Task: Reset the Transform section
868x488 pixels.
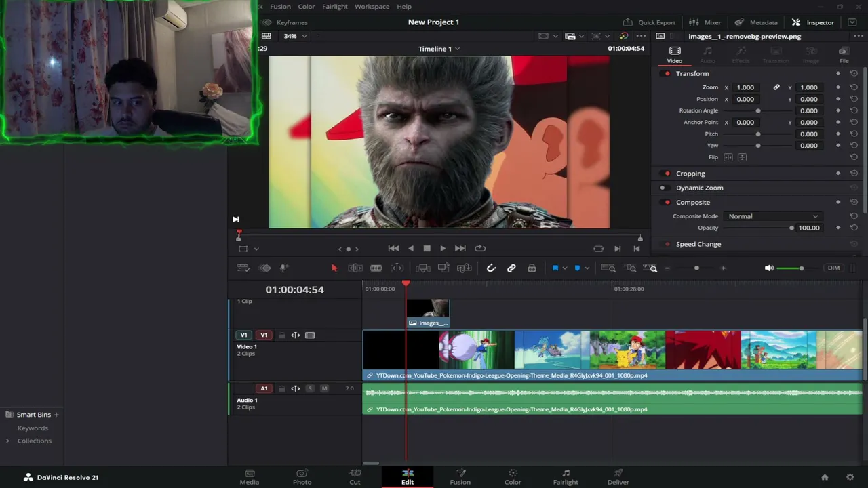Action: pos(854,73)
